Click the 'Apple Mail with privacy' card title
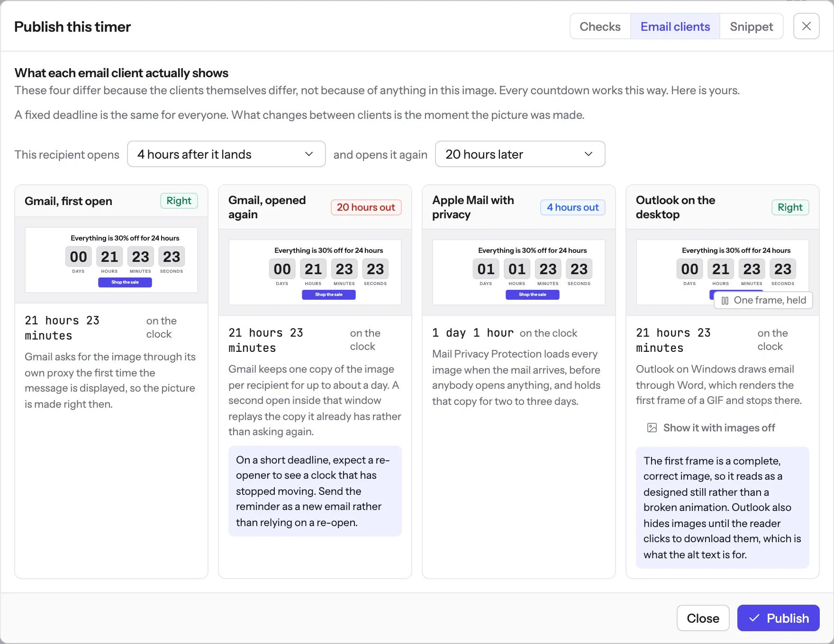This screenshot has height=644, width=834. 473,207
